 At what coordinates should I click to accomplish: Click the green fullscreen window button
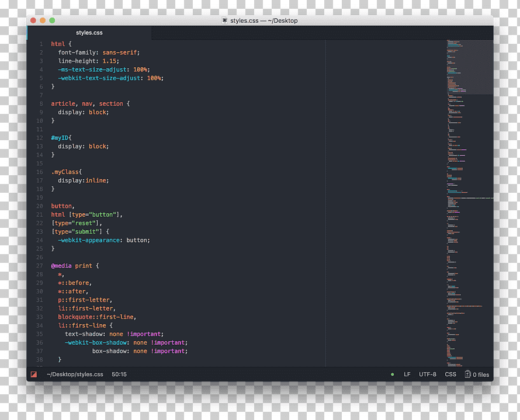tap(52, 20)
